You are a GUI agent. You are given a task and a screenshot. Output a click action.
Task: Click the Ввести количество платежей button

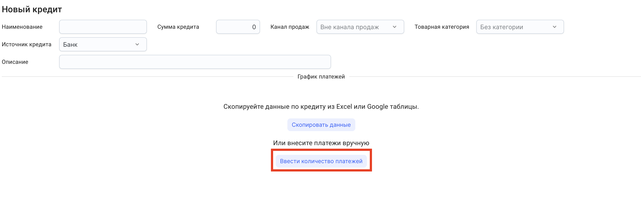(x=321, y=161)
